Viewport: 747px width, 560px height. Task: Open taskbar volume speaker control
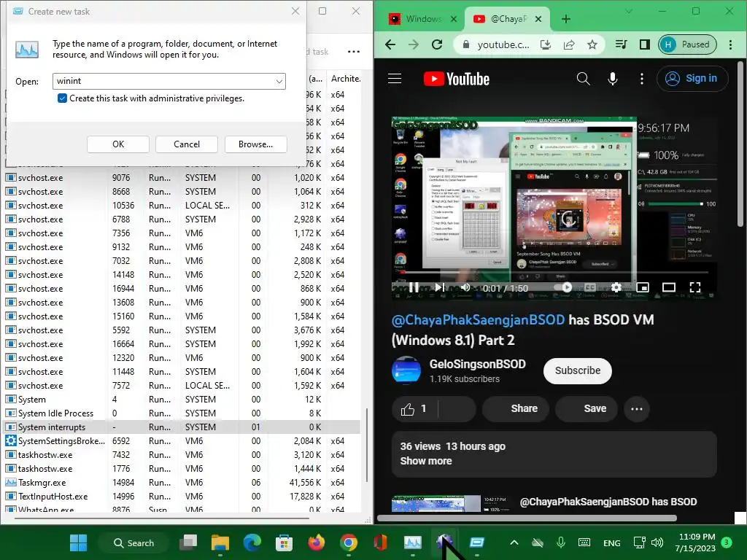pos(657,542)
